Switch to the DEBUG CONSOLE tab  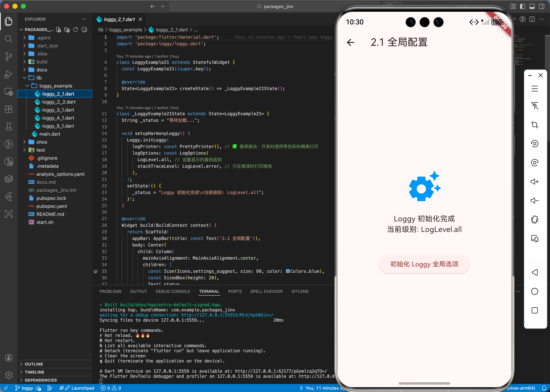click(x=173, y=291)
